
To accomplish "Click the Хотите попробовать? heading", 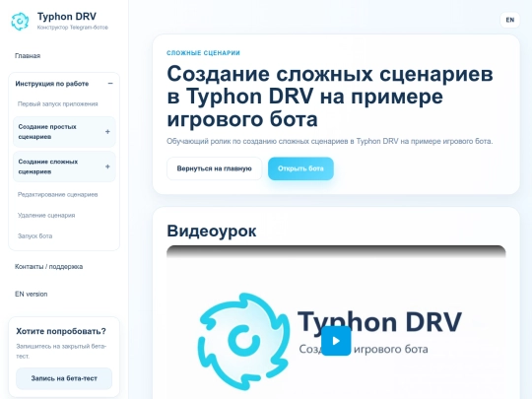I will coord(61,331).
